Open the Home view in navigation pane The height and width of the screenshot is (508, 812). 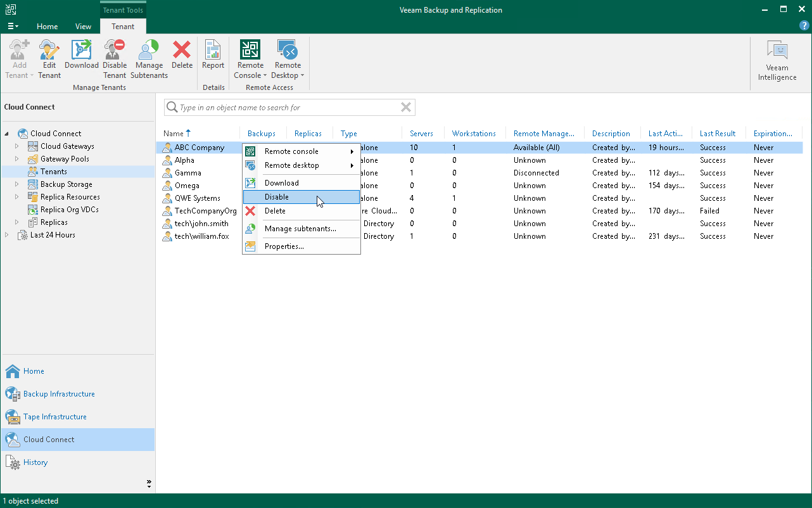pyautogui.click(x=77, y=371)
